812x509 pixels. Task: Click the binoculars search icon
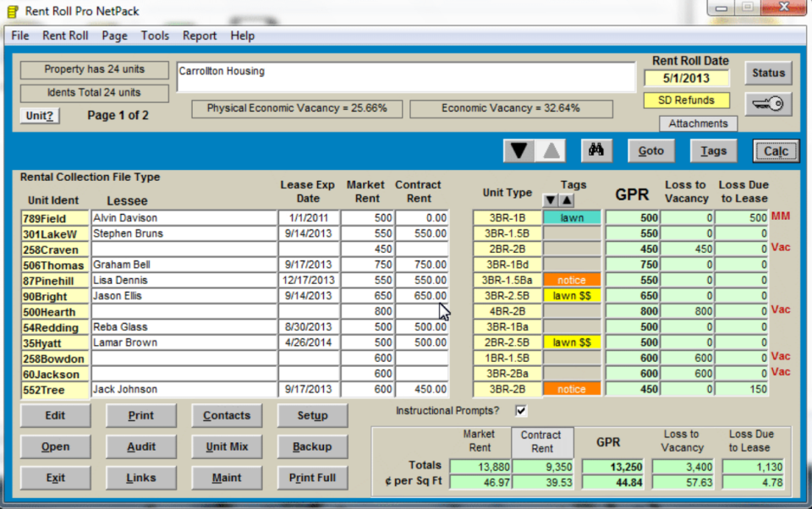597,150
